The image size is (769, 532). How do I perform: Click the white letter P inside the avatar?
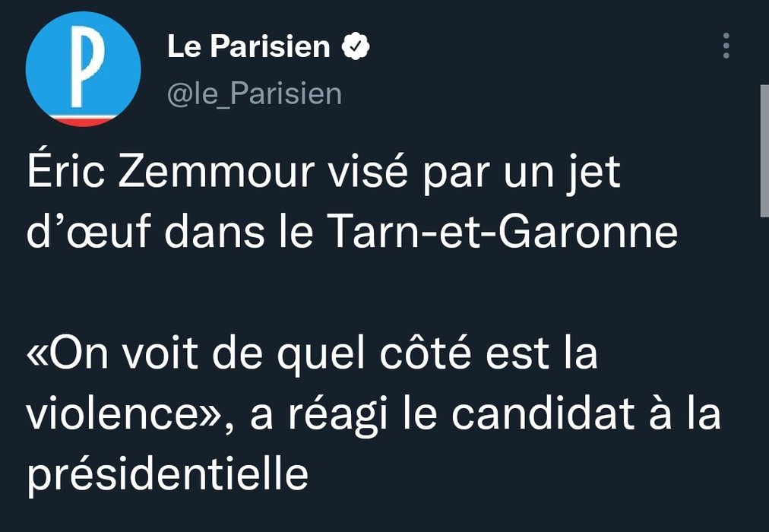point(84,65)
